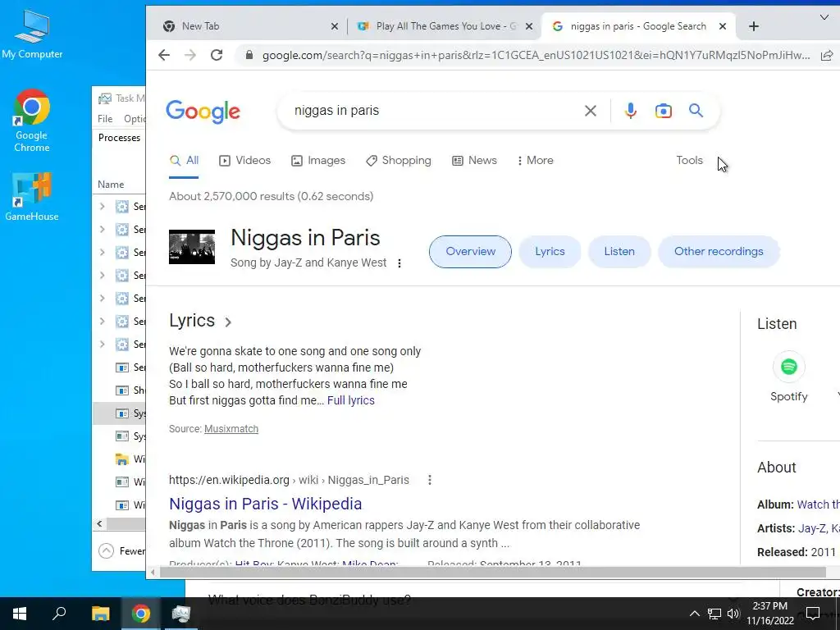The image size is (840, 630).
Task: Open the volume control in system tray
Action: (x=733, y=614)
